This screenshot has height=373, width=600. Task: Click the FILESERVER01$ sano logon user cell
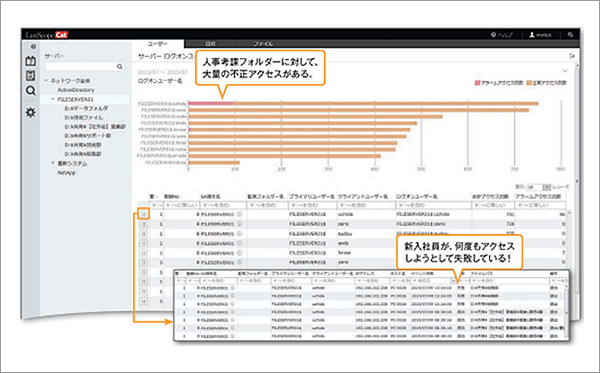point(433,224)
